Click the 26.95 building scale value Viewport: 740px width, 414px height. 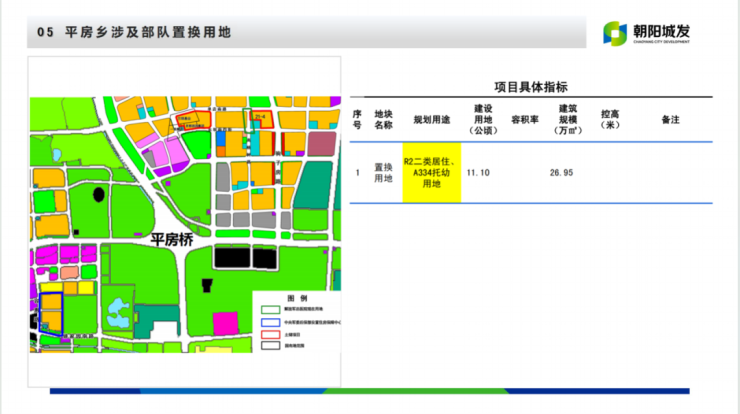click(561, 173)
